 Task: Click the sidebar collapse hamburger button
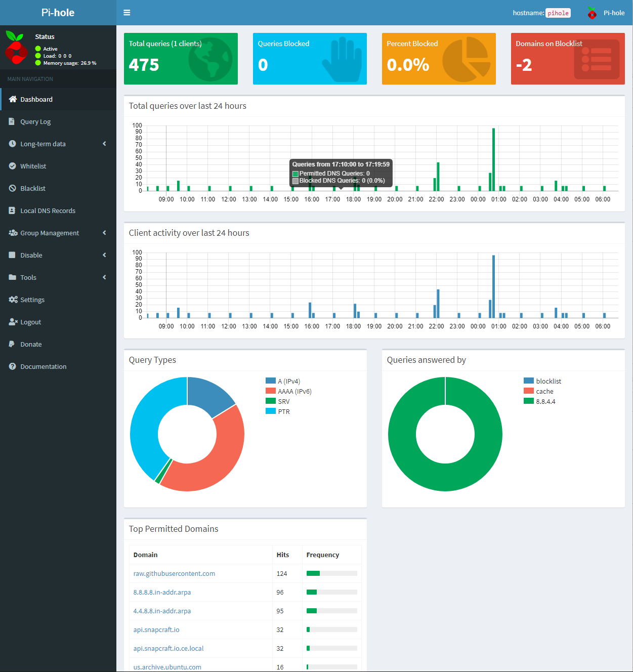(126, 12)
